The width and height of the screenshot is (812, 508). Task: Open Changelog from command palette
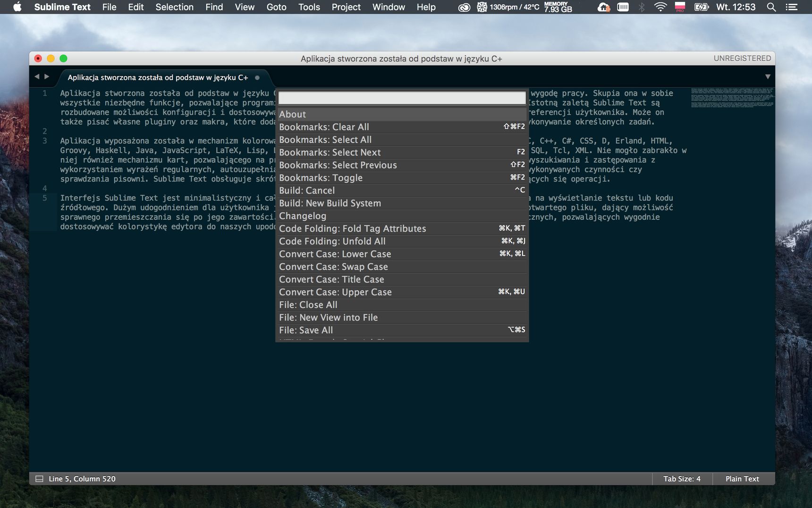[x=402, y=216]
